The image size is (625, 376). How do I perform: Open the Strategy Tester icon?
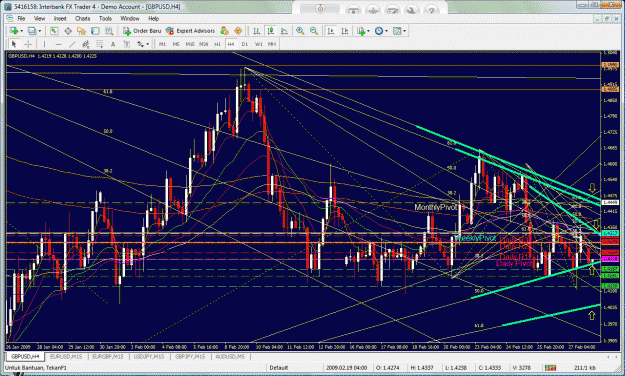point(109,31)
